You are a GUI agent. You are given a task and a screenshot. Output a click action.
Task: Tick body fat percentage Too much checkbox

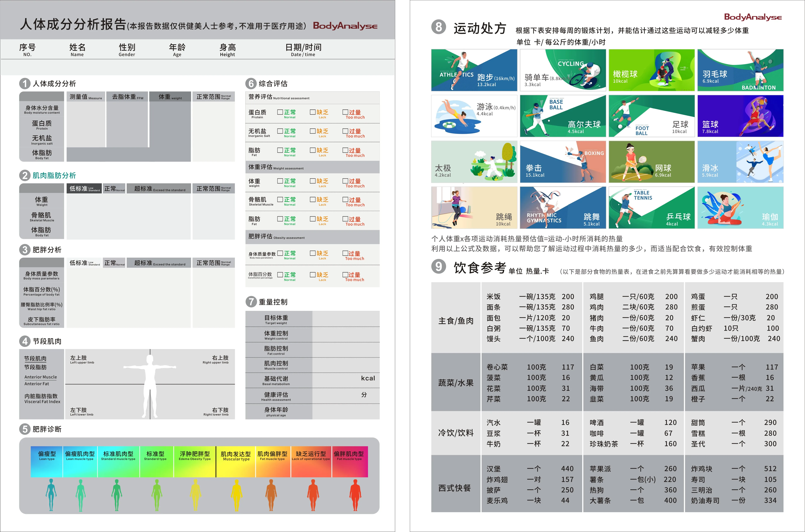coord(345,275)
